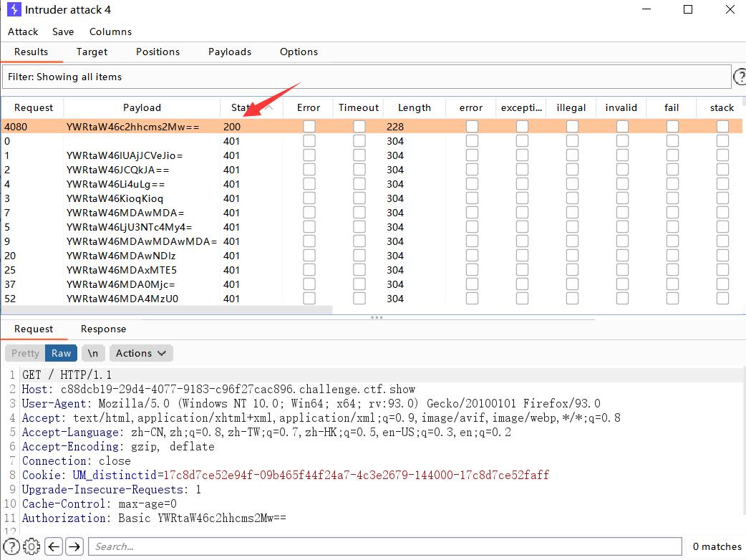This screenshot has height=560, width=746.
Task: Sort by the invalid column header
Action: click(621, 107)
